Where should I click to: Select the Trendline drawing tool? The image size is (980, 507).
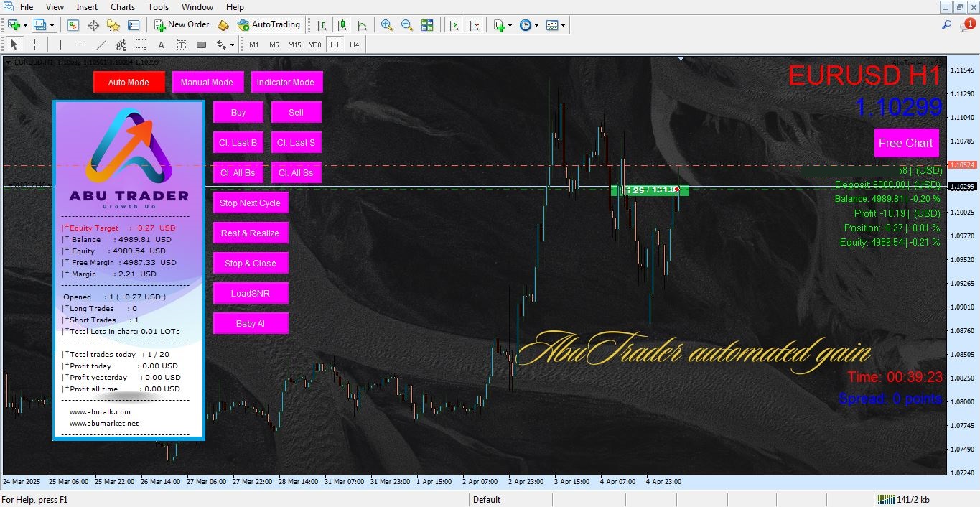point(101,44)
